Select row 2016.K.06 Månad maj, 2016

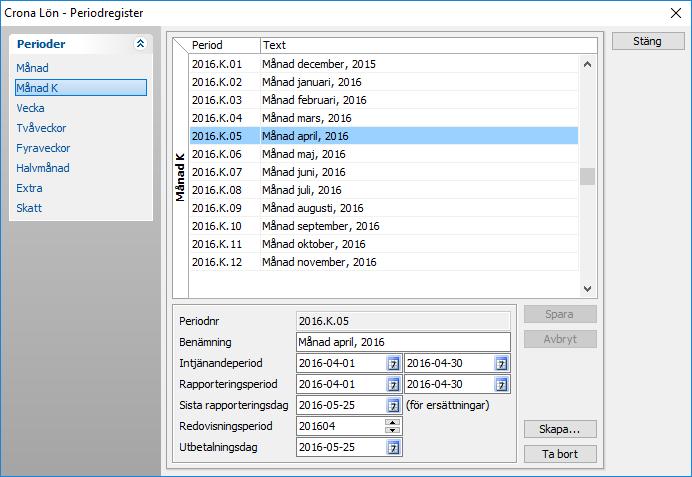(384, 154)
